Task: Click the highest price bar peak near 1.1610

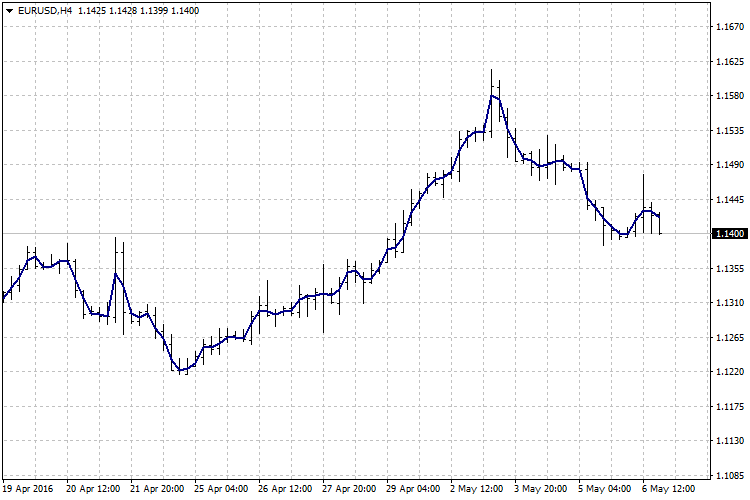Action: [x=491, y=70]
